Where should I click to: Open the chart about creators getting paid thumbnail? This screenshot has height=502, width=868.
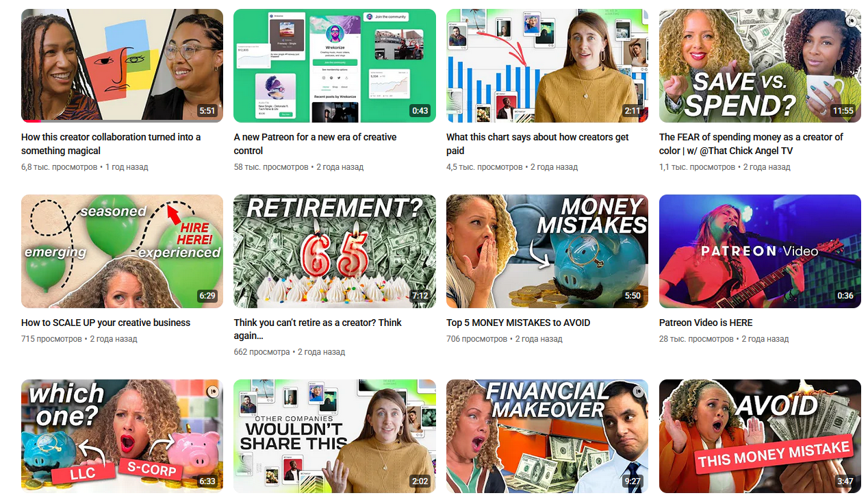click(x=547, y=66)
